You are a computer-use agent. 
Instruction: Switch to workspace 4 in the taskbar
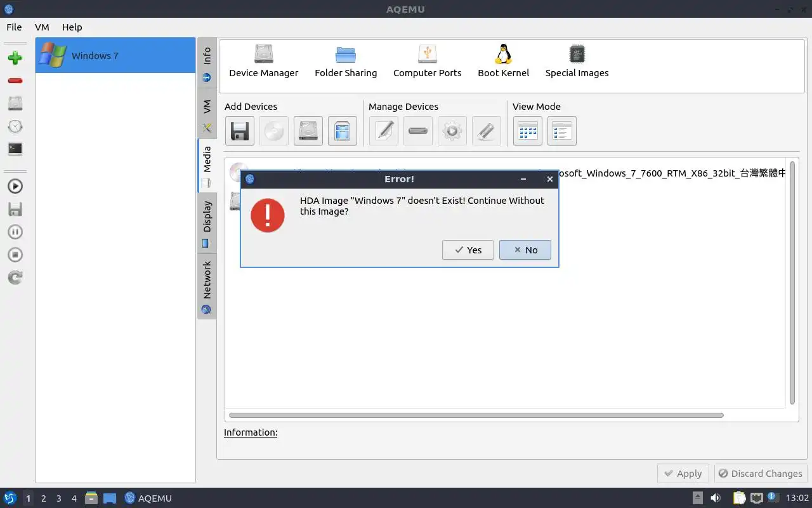[x=74, y=498]
